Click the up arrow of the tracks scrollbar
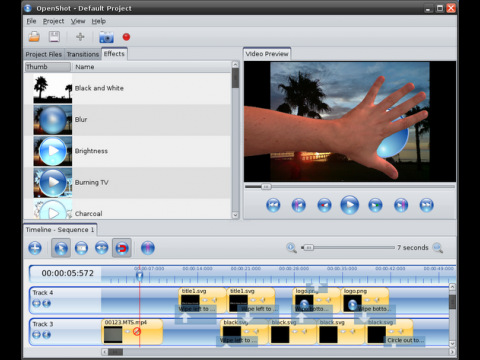Image resolution: width=480 pixels, height=360 pixels. coord(452,287)
